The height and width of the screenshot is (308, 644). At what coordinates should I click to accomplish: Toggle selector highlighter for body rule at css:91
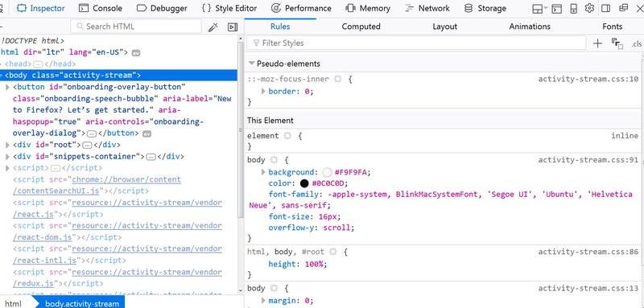274,160
